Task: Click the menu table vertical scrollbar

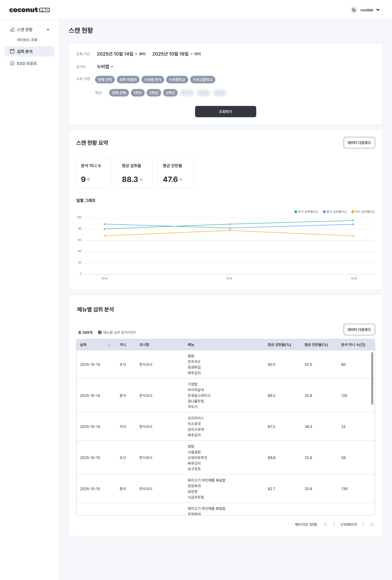Action: pos(372,378)
